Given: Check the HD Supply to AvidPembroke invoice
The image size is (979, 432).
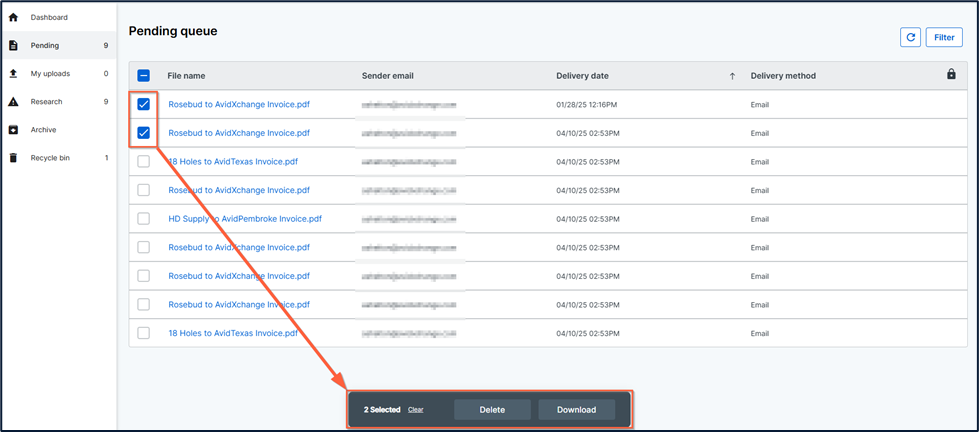Looking at the screenshot, I should (x=144, y=218).
